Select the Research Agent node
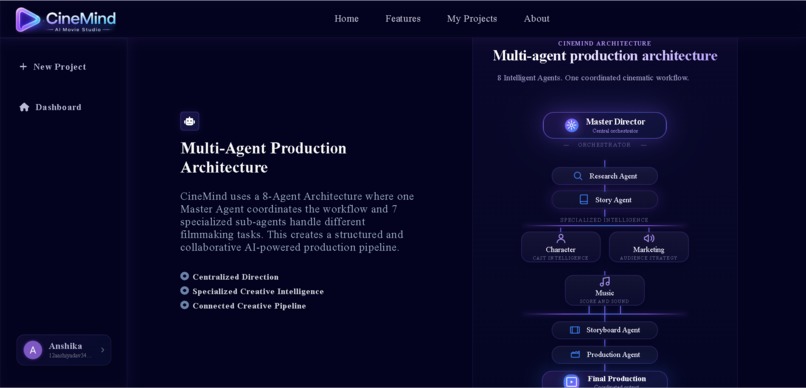This screenshot has height=388, width=806. tap(604, 176)
